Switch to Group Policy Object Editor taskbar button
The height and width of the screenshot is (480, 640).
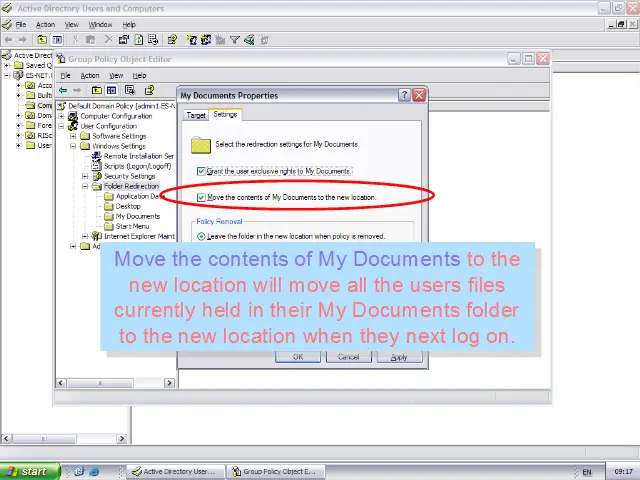pos(276,471)
